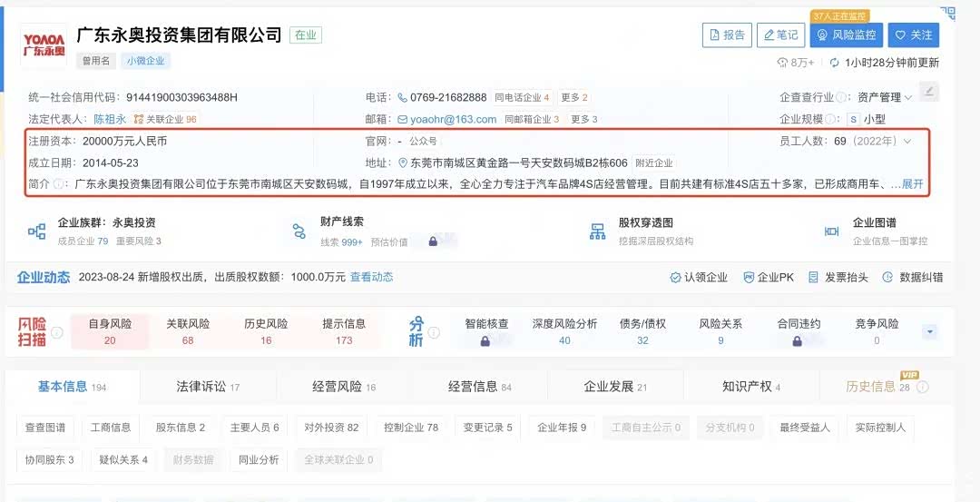Viewport: 980px width, 502px height.
Task: Open the 财产线索 icon
Action: click(299, 231)
